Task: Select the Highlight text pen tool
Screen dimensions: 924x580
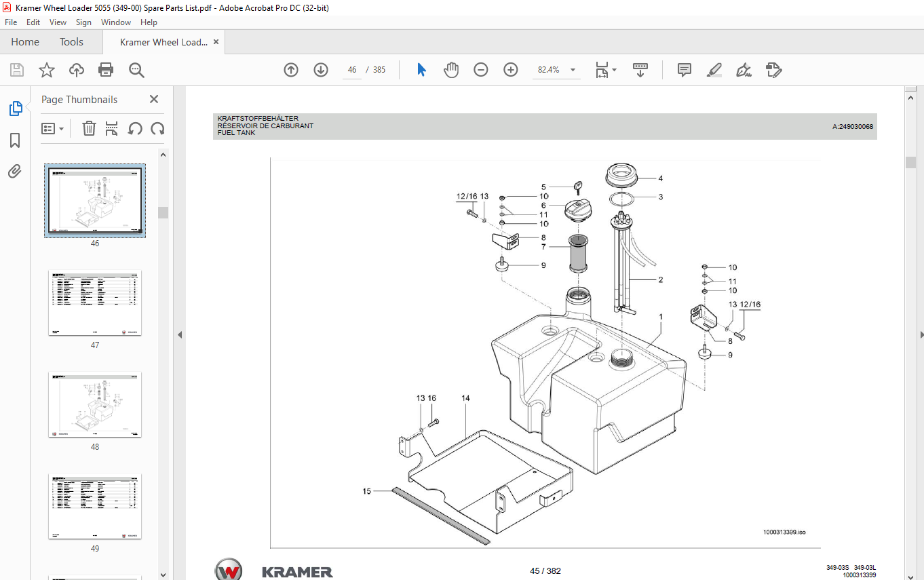Action: [714, 70]
